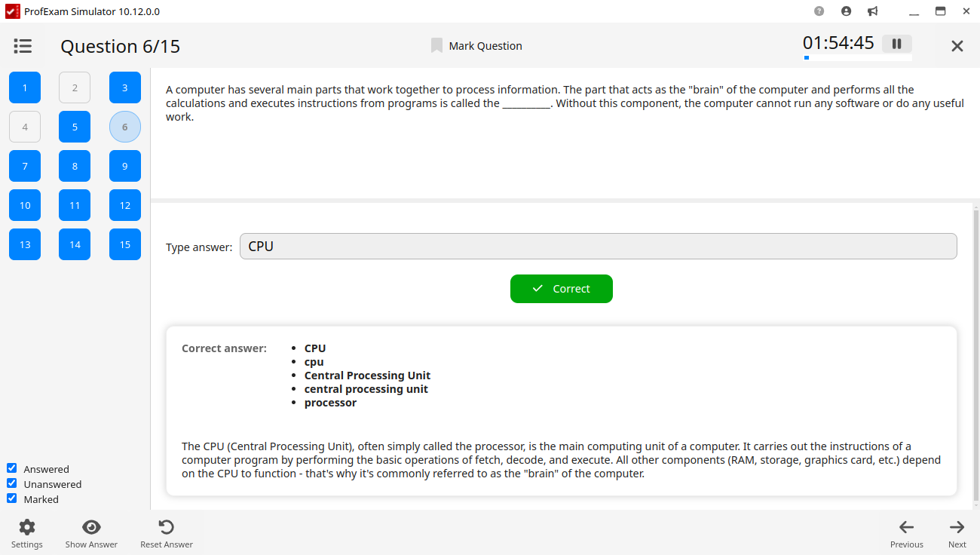Close the exam session with X icon
Screen dimensions: 980x555
coord(957,46)
